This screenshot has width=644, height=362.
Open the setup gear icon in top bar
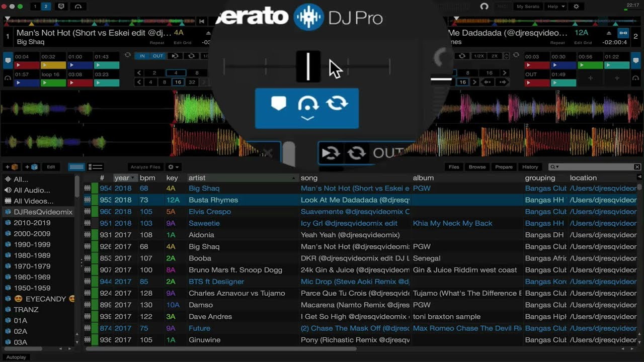[x=576, y=7]
